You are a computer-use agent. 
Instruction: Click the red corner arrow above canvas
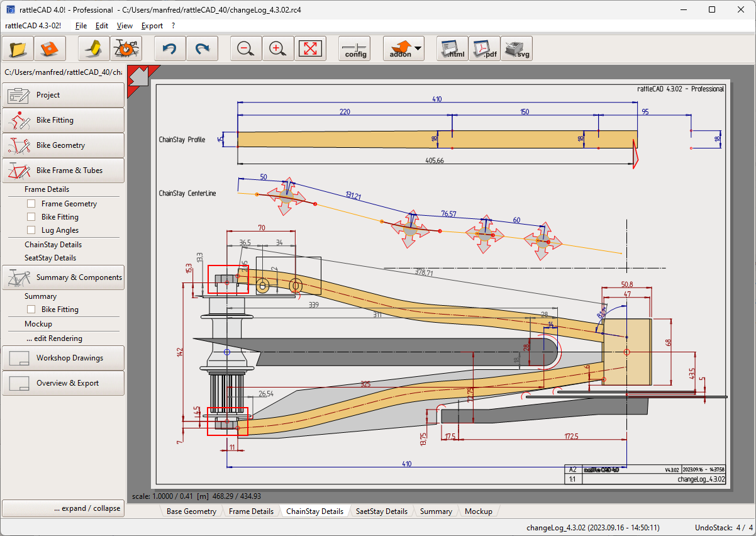click(140, 77)
